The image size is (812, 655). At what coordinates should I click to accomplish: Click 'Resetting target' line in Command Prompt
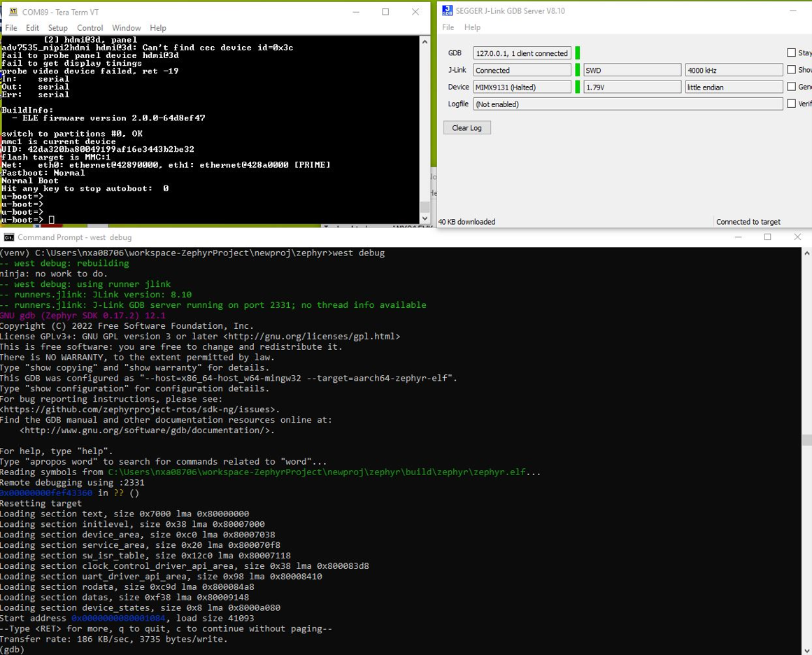41,503
